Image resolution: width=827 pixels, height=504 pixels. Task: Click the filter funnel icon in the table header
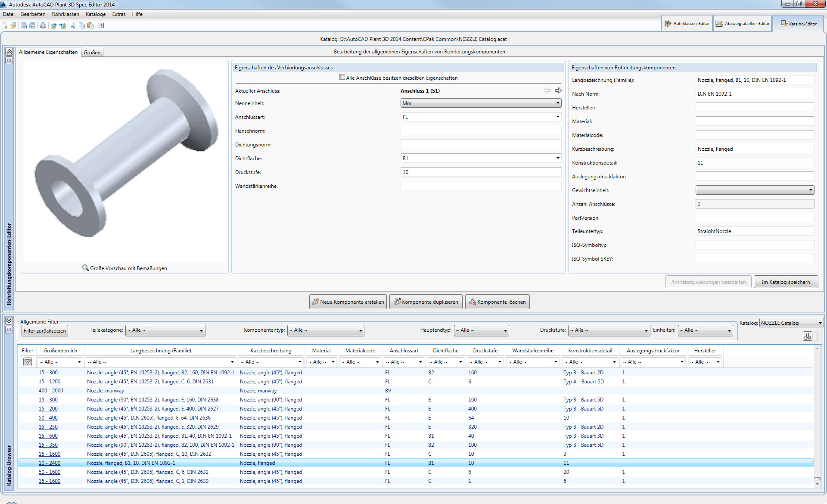[28, 362]
